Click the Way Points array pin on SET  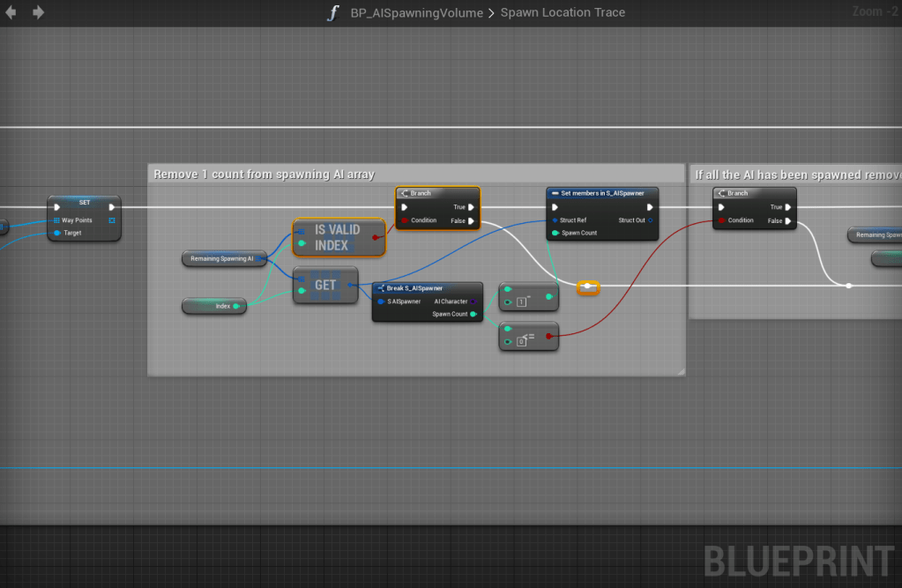click(56, 220)
